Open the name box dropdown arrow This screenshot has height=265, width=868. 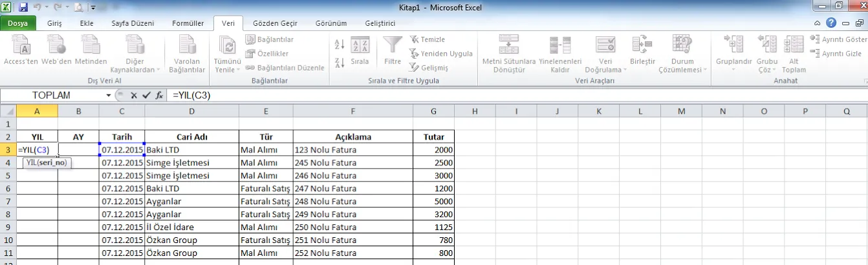click(x=109, y=95)
